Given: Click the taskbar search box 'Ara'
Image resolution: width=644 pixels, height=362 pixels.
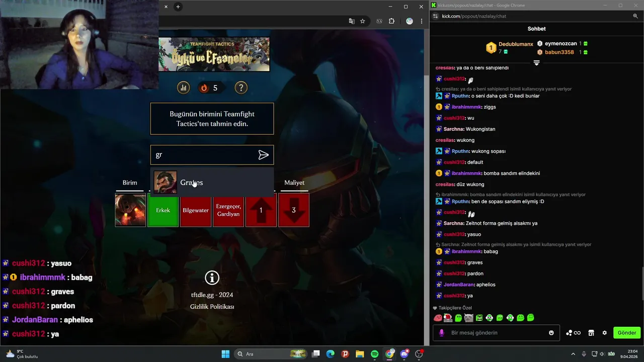Looking at the screenshot, I should tap(270, 354).
